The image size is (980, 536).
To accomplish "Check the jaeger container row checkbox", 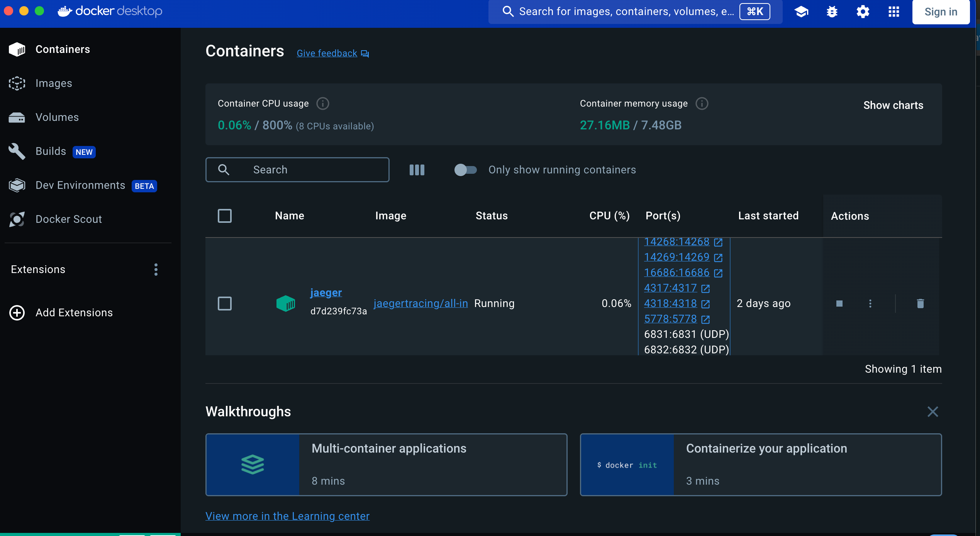I will (225, 304).
